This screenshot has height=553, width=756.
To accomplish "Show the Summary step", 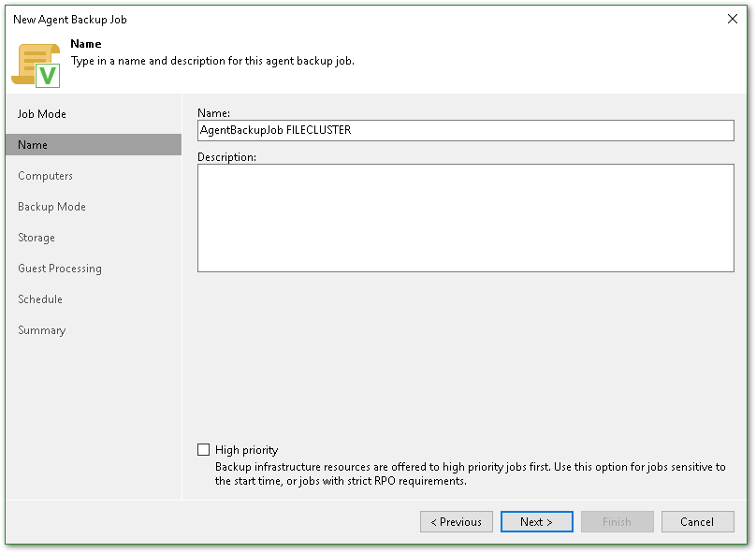I will click(41, 330).
